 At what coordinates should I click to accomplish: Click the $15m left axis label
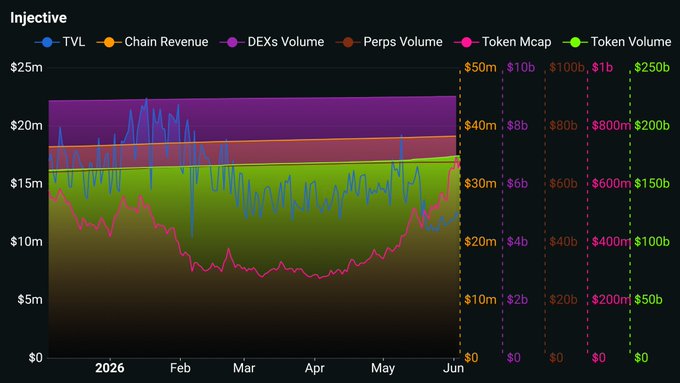click(x=26, y=183)
